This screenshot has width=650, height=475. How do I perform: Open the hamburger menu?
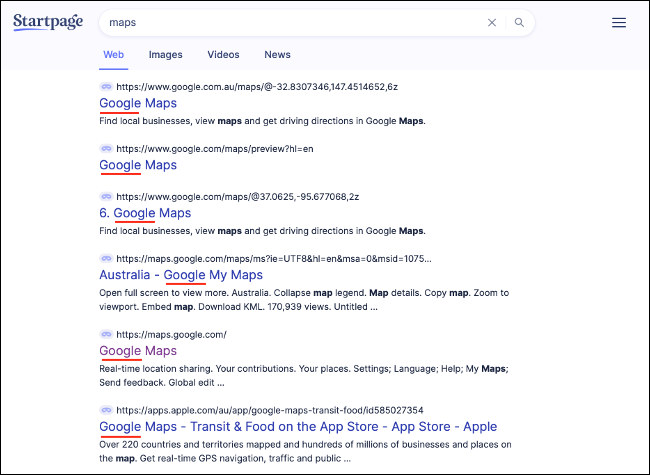(x=619, y=22)
